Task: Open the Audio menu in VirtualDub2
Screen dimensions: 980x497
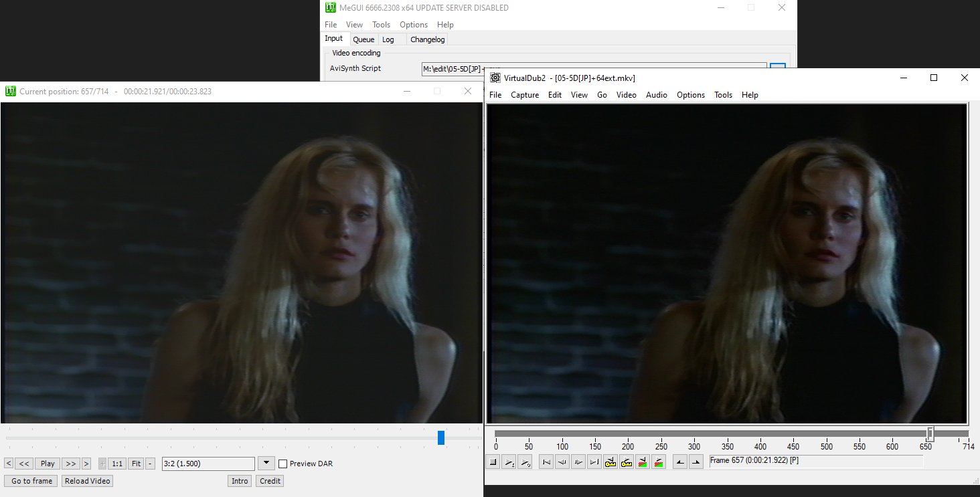Action: pos(657,95)
